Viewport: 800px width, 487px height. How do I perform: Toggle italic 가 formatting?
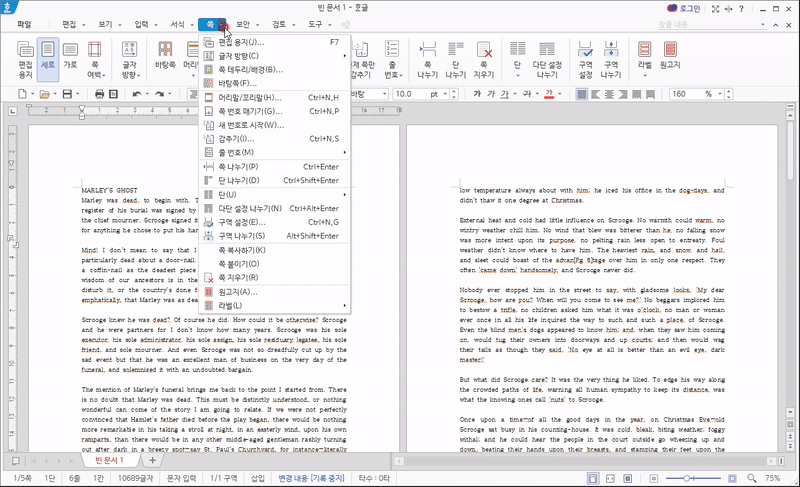tap(491, 94)
